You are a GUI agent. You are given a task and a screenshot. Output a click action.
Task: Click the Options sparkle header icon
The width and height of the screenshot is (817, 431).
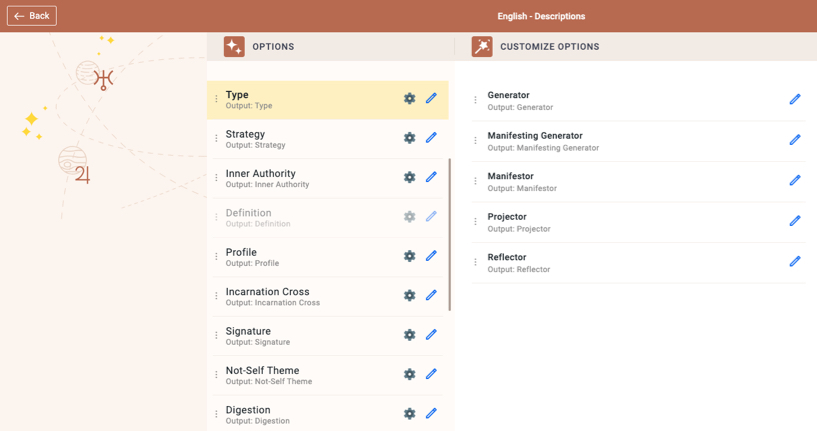(234, 46)
